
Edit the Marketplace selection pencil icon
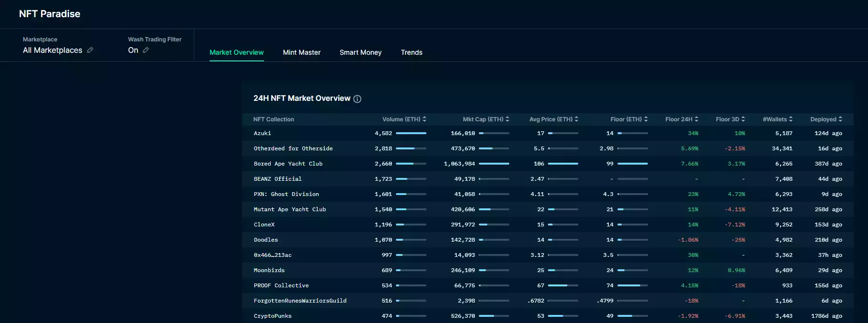pyautogui.click(x=90, y=50)
